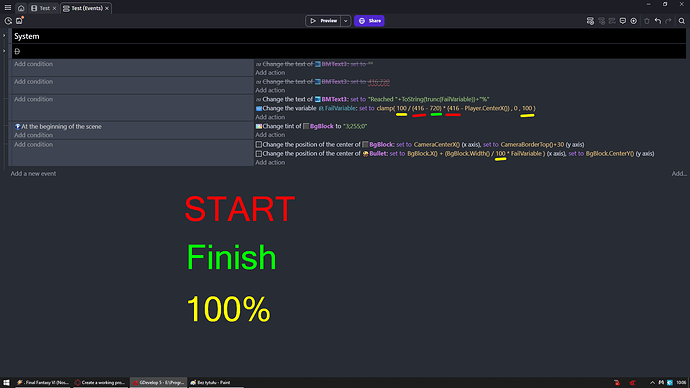Switch to the Paint taskbar item
This screenshot has height=388, width=690.
(x=216, y=383)
